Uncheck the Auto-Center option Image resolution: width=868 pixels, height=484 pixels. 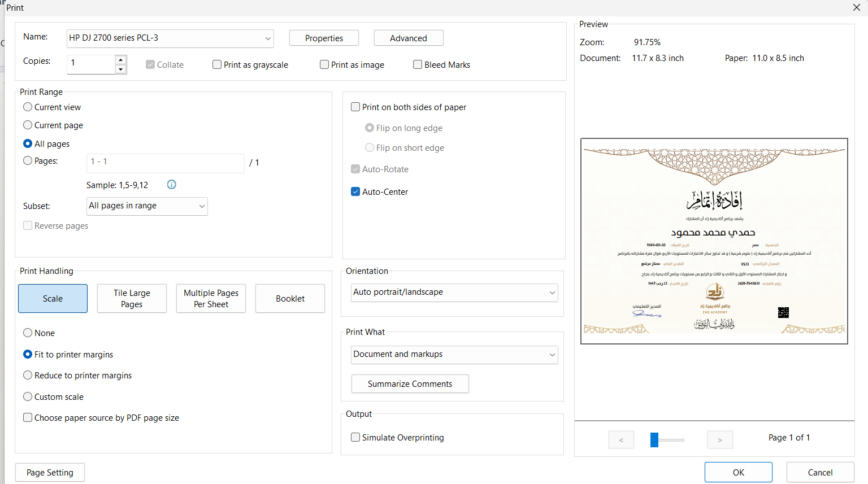click(355, 191)
